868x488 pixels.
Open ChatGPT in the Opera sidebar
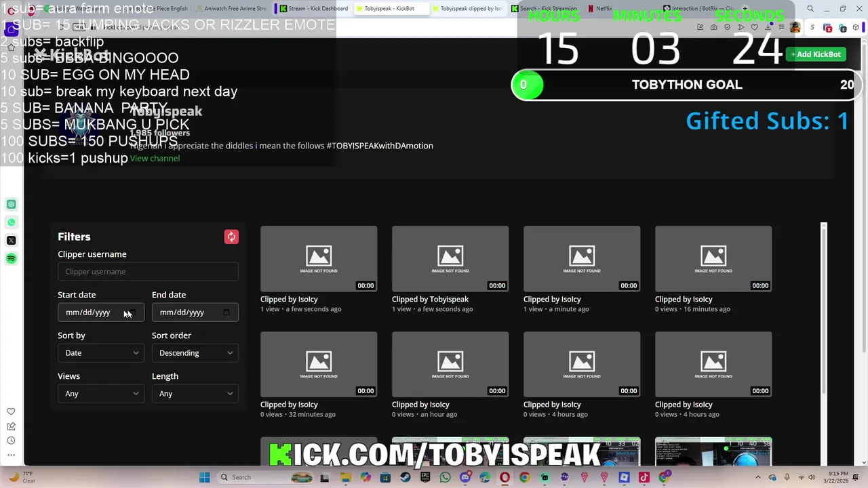pos(11,204)
